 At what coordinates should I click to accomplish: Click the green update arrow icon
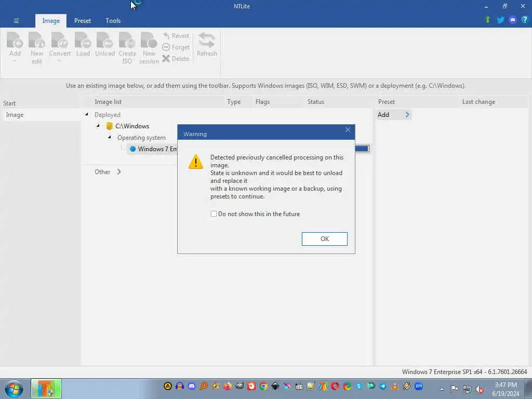click(x=488, y=20)
